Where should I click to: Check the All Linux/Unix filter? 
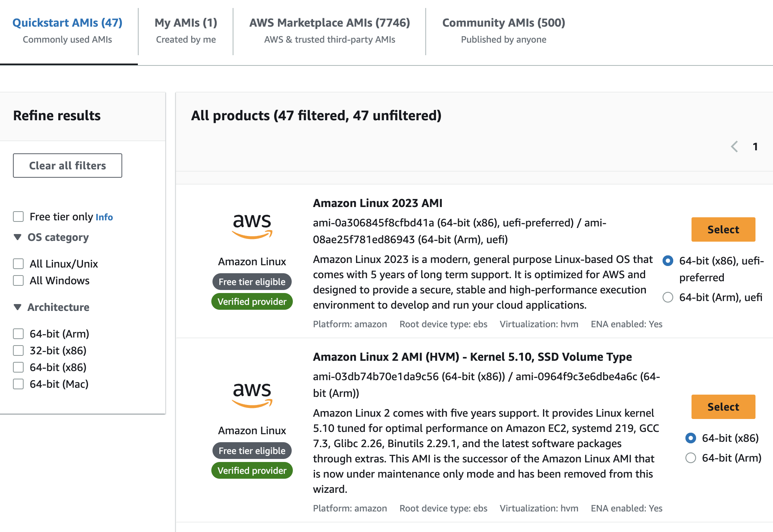coord(18,264)
